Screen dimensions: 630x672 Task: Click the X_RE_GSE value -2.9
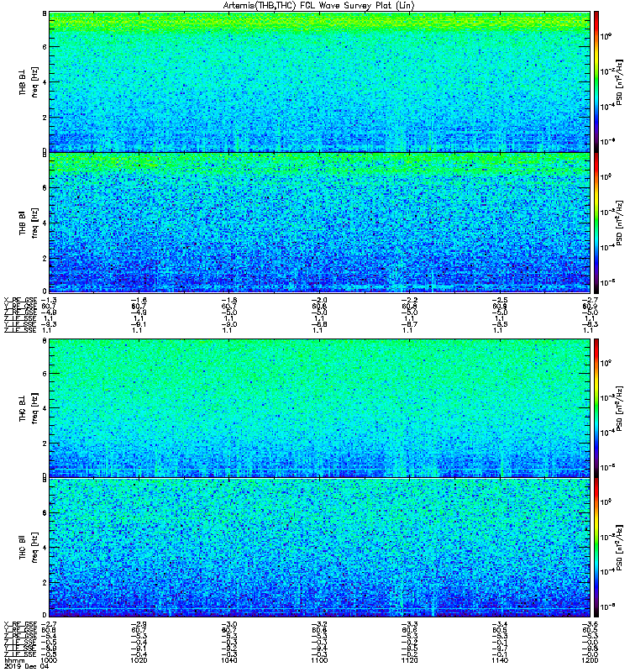(139, 624)
